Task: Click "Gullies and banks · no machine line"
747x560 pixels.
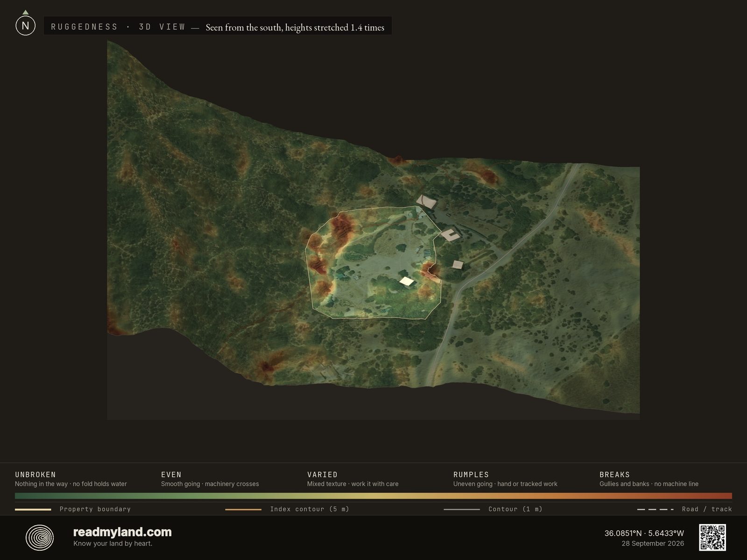Action: [x=649, y=484]
